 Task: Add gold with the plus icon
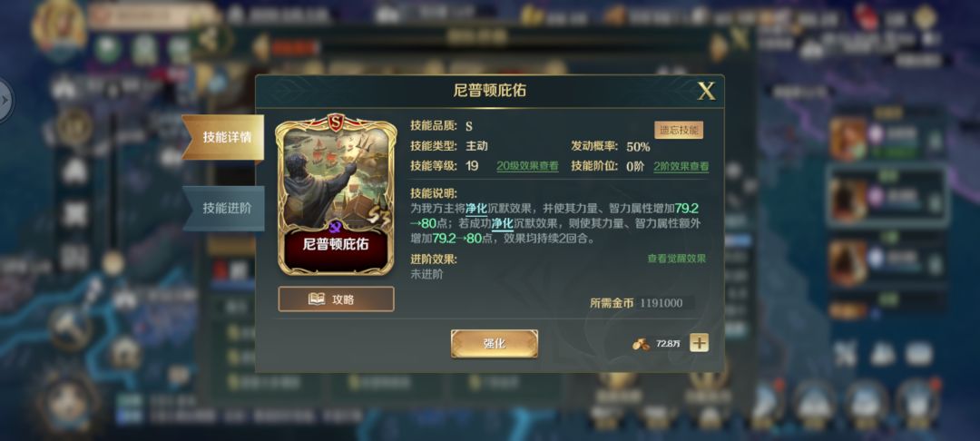pos(699,343)
